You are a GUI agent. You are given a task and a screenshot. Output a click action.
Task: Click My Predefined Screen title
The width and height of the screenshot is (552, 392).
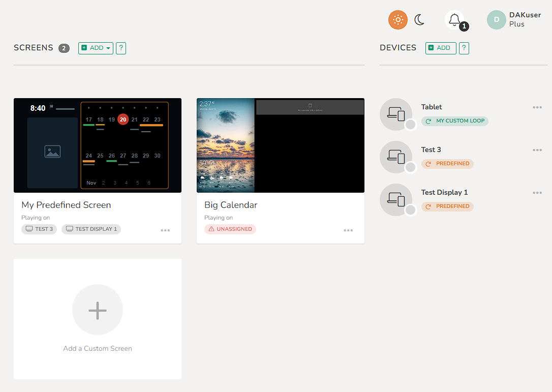tap(66, 205)
